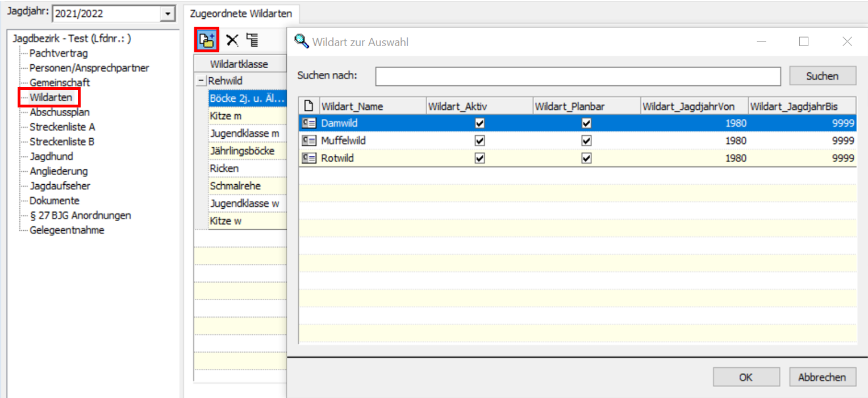The image size is (868, 398).
Task: Toggle Wildart_Planbar checkbox for Muffelwild
Action: coord(587,141)
